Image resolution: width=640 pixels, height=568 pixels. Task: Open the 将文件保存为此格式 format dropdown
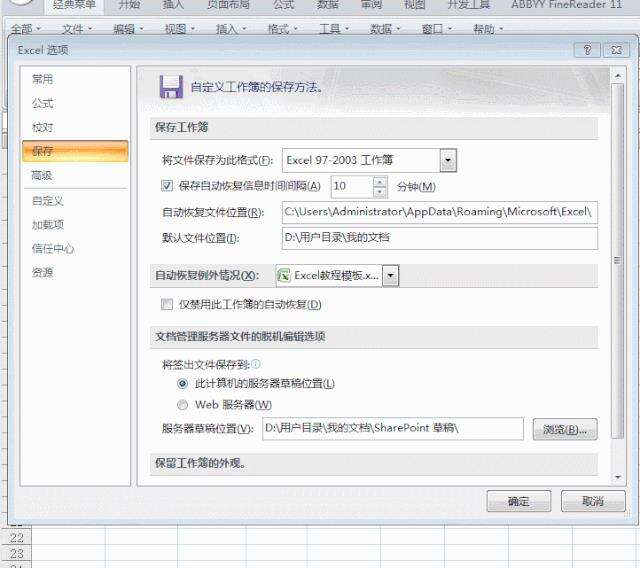point(448,160)
